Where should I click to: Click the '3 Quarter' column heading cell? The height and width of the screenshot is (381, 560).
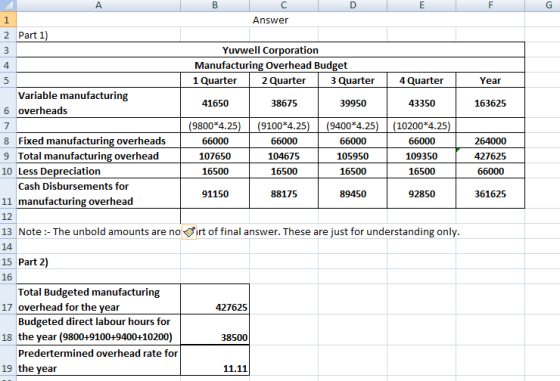pos(353,80)
